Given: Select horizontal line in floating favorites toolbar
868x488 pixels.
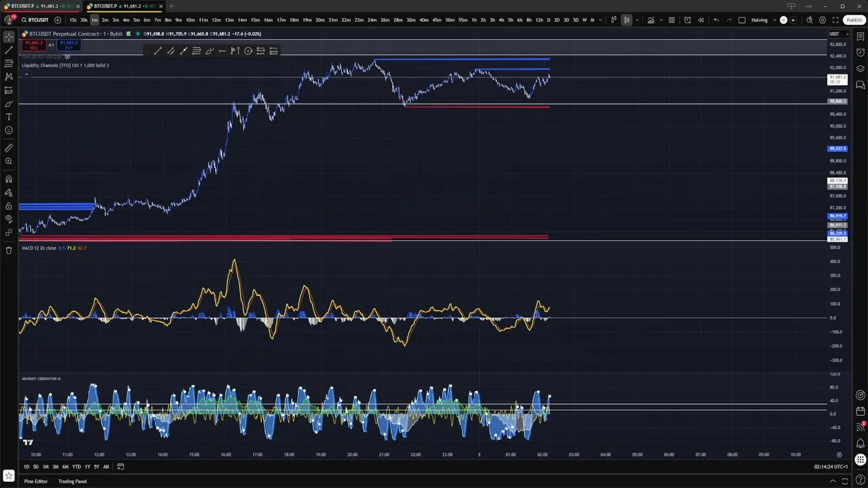Looking at the screenshot, I should (x=222, y=51).
